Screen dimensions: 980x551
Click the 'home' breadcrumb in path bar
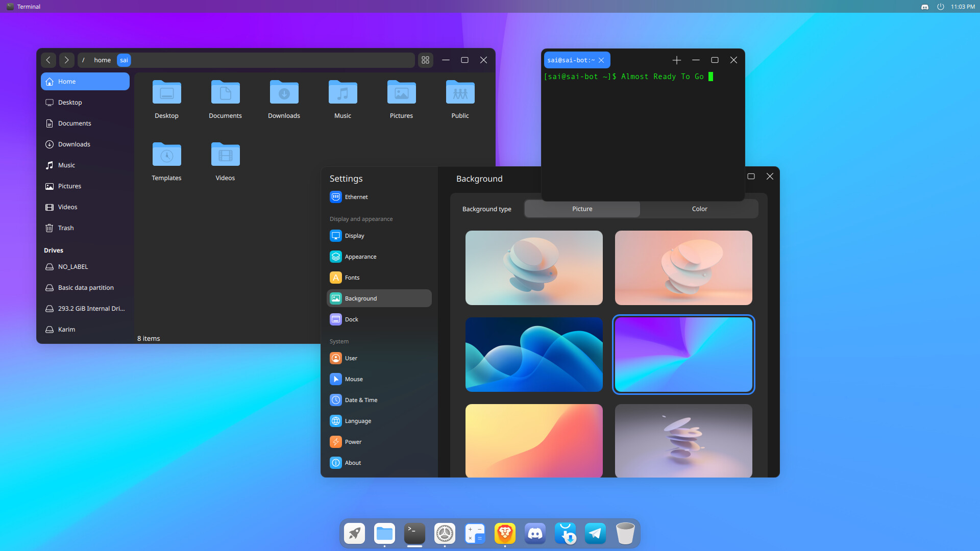coord(102,60)
